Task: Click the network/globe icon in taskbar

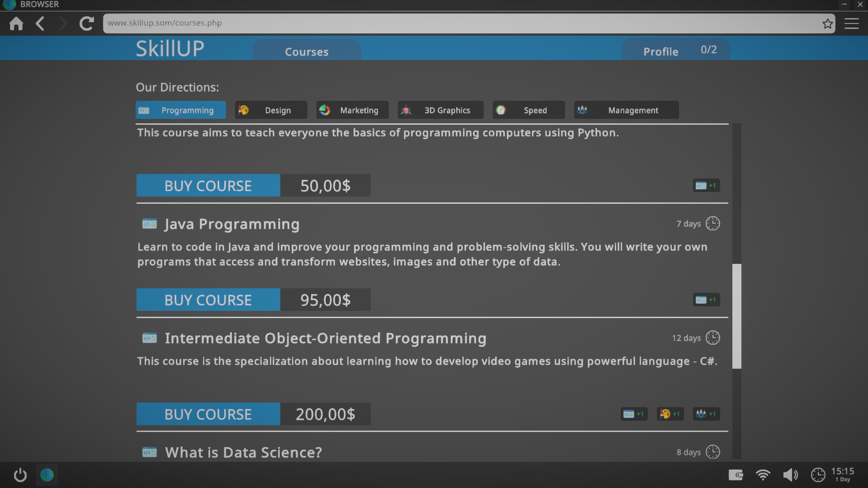Action: pos(47,475)
